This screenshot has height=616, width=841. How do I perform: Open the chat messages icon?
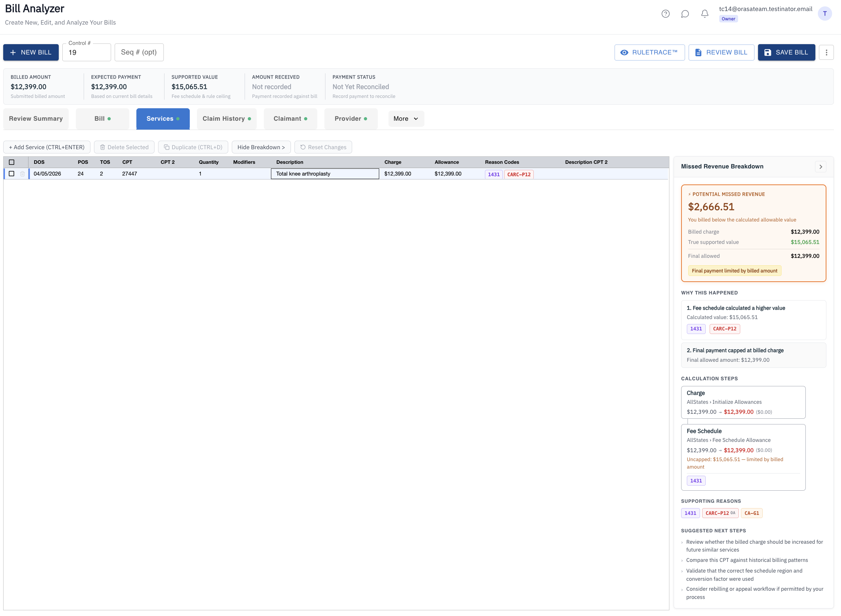(685, 14)
